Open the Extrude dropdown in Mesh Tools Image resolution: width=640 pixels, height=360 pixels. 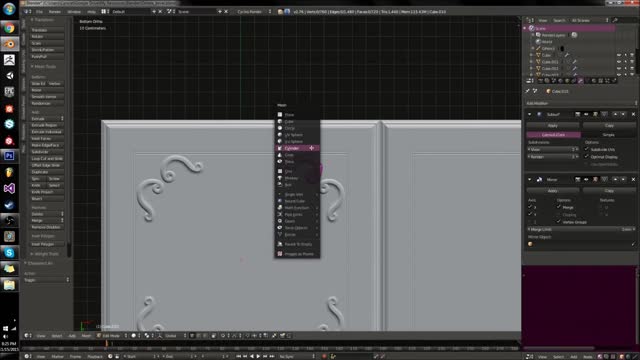(x=47, y=118)
